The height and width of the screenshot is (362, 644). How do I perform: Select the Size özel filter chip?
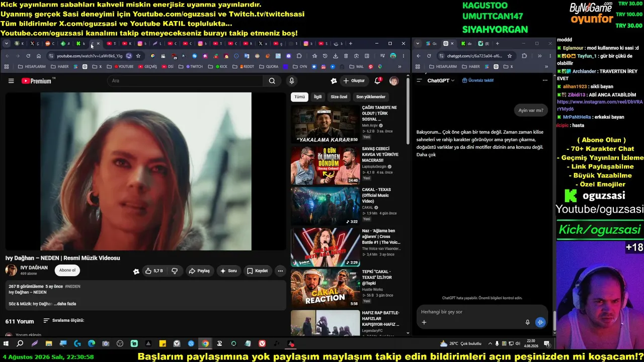[x=339, y=97]
